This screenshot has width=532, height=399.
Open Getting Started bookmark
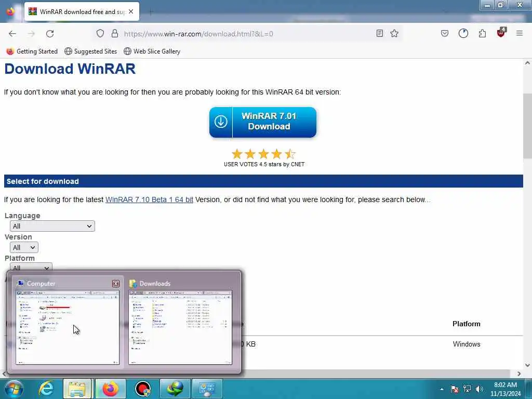[x=32, y=51]
